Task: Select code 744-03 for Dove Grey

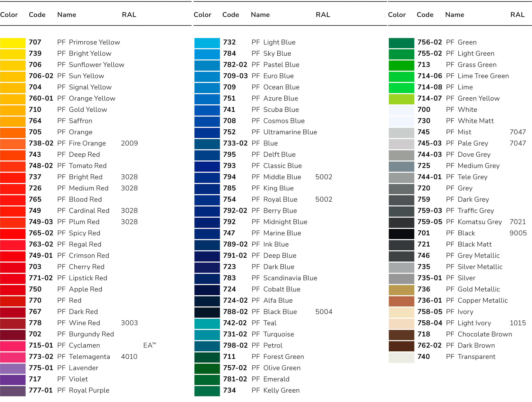Action: (430, 154)
